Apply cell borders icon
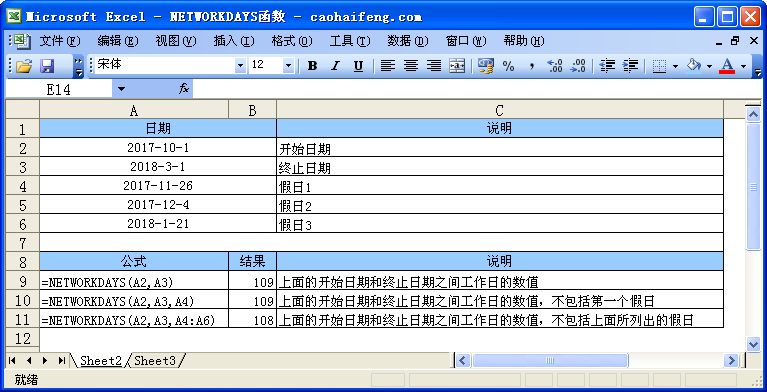This screenshot has width=767, height=392. pos(659,66)
